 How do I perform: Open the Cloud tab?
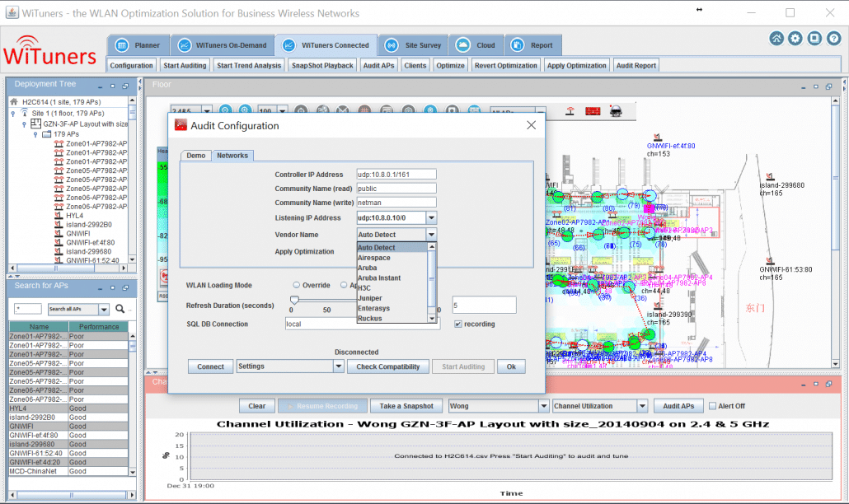coord(476,45)
